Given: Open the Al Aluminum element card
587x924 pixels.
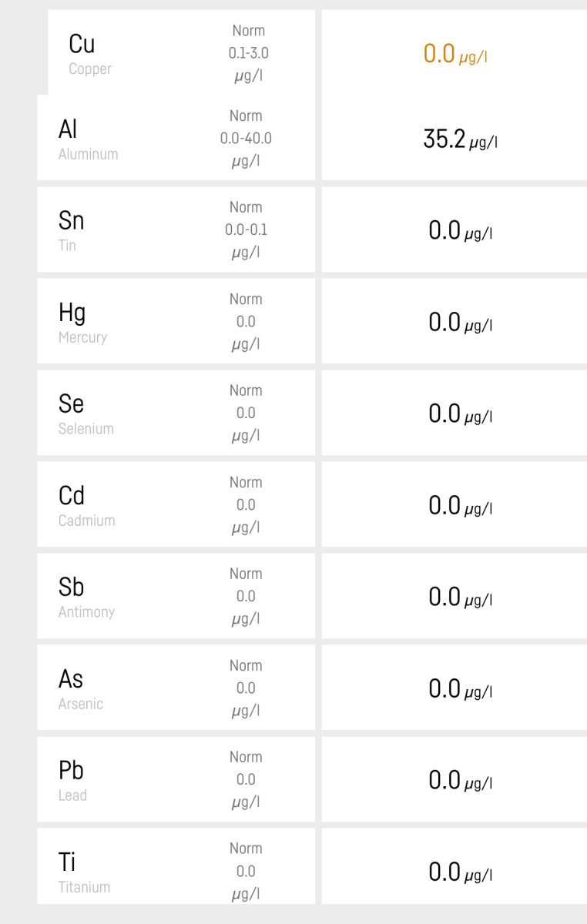Looking at the screenshot, I should 176,138.
